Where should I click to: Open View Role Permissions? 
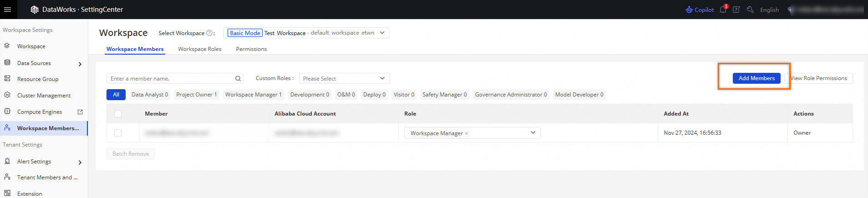click(819, 78)
